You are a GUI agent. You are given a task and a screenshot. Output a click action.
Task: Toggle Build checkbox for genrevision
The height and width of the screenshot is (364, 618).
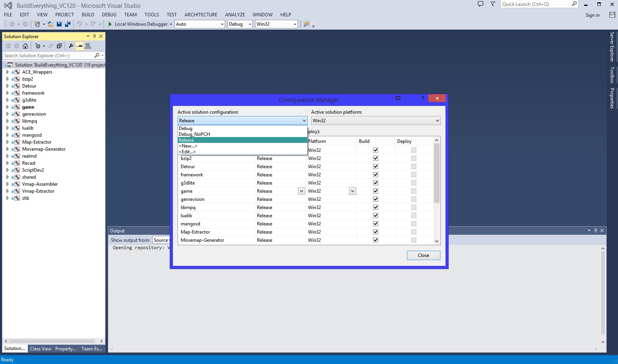[375, 199]
